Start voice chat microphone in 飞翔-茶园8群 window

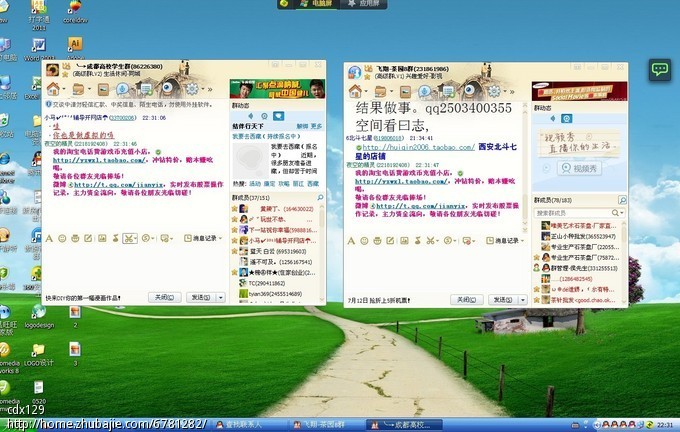[425, 92]
